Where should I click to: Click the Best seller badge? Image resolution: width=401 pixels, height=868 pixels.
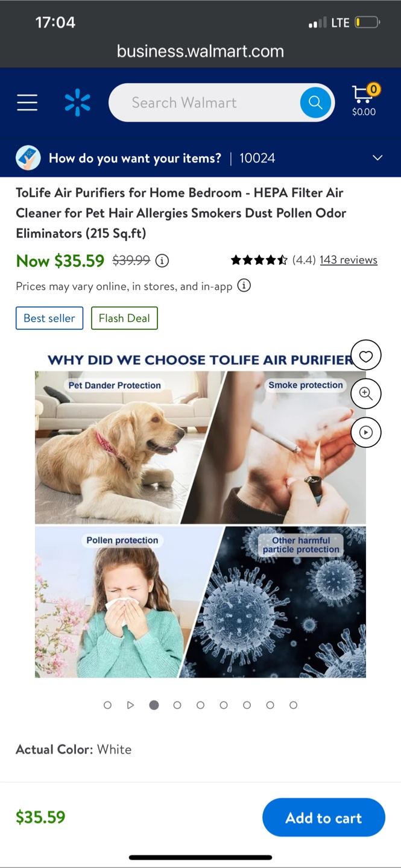coord(49,318)
